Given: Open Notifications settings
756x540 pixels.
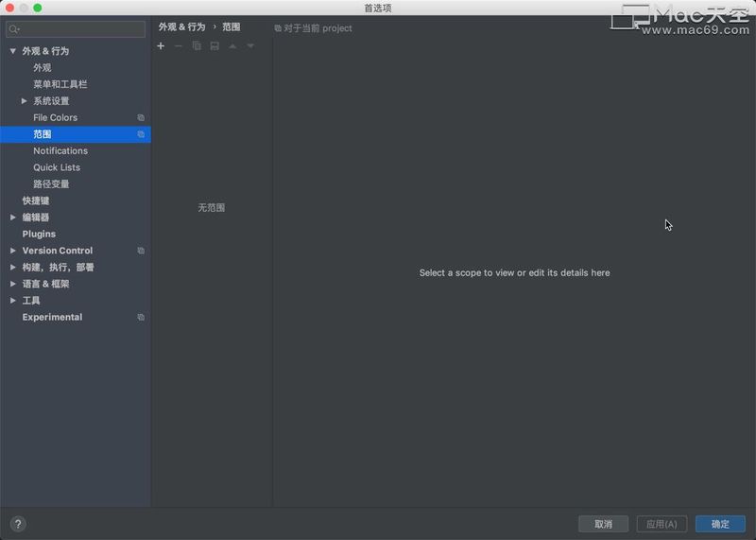Looking at the screenshot, I should pos(60,150).
